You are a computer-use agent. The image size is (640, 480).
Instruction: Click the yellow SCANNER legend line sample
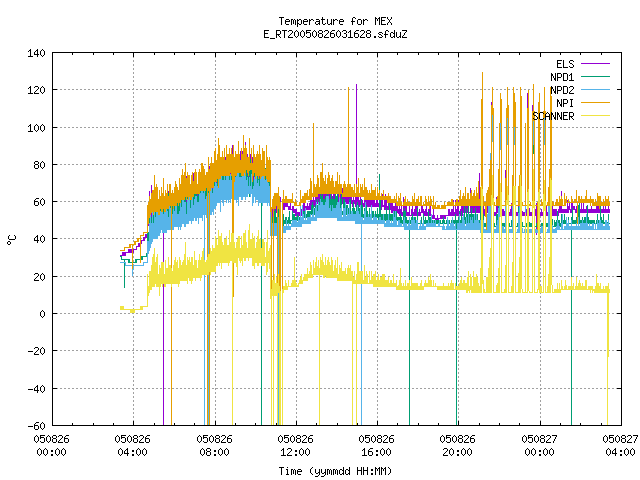[x=595, y=116]
